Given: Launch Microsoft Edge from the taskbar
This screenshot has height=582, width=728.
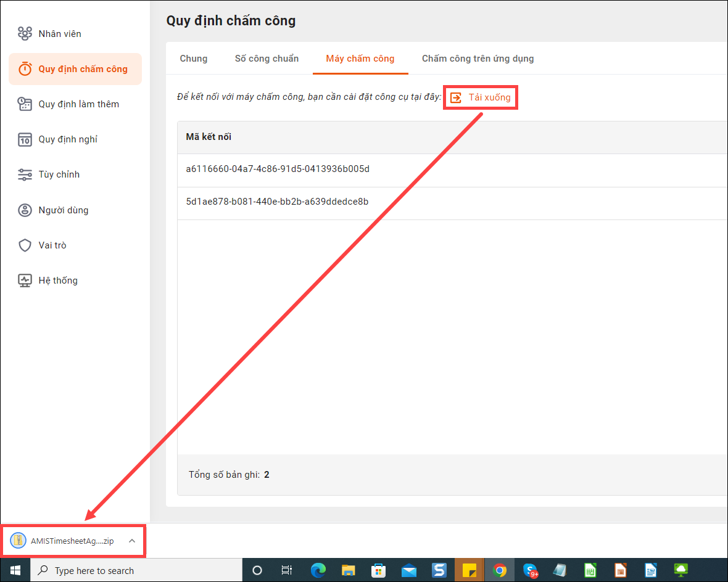Looking at the screenshot, I should [318, 570].
